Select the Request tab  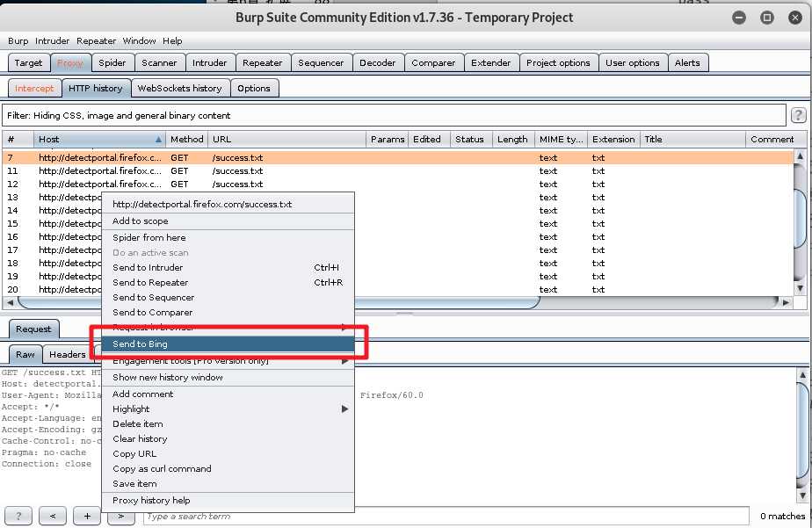click(x=33, y=329)
